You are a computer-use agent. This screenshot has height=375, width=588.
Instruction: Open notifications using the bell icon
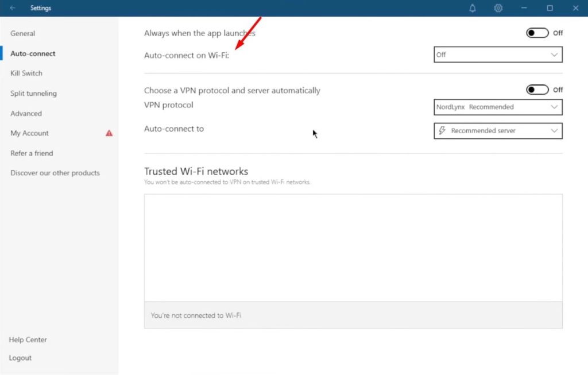[x=472, y=8]
